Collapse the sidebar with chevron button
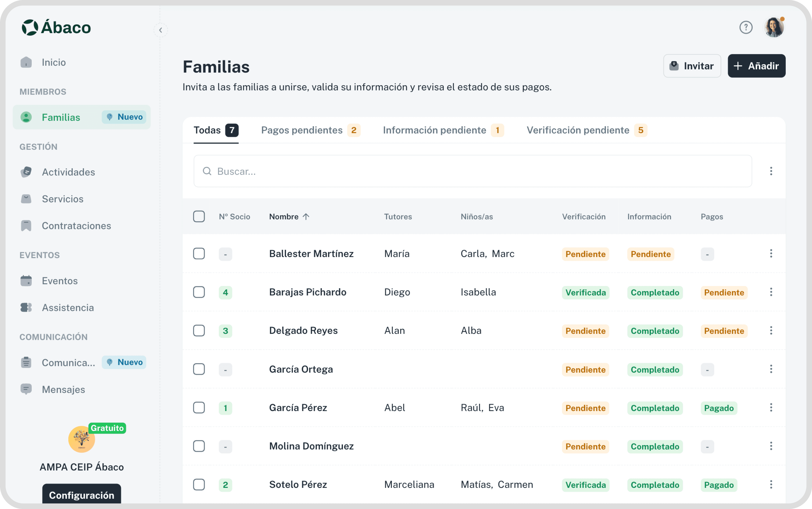812x509 pixels. 161,30
